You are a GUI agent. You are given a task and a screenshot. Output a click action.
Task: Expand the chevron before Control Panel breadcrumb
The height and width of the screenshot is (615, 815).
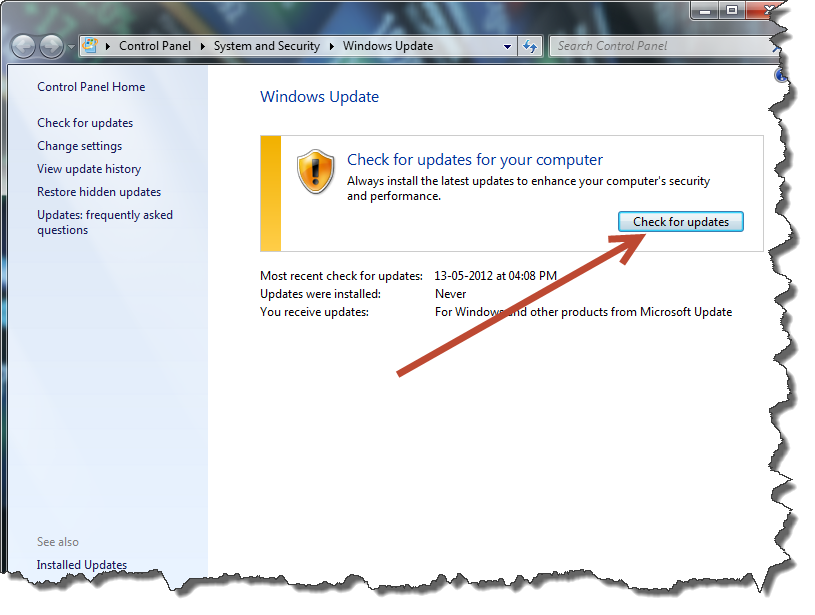(108, 46)
